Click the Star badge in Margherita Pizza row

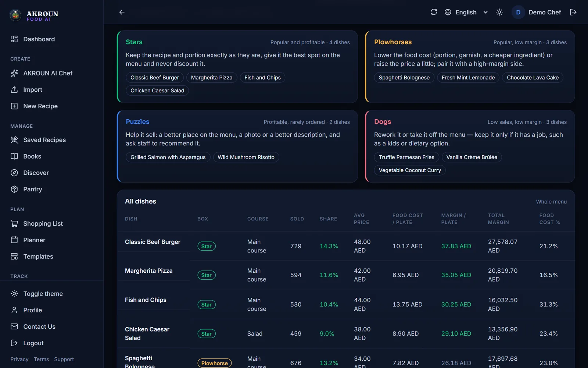pyautogui.click(x=207, y=275)
